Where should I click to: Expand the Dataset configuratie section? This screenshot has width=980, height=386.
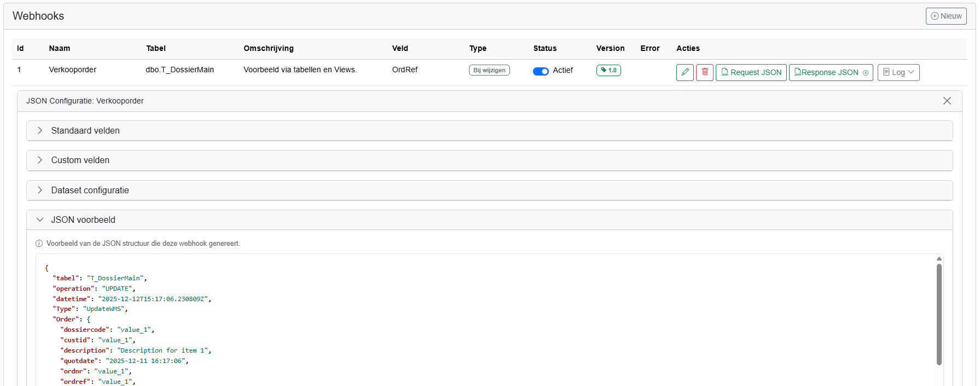coord(490,190)
